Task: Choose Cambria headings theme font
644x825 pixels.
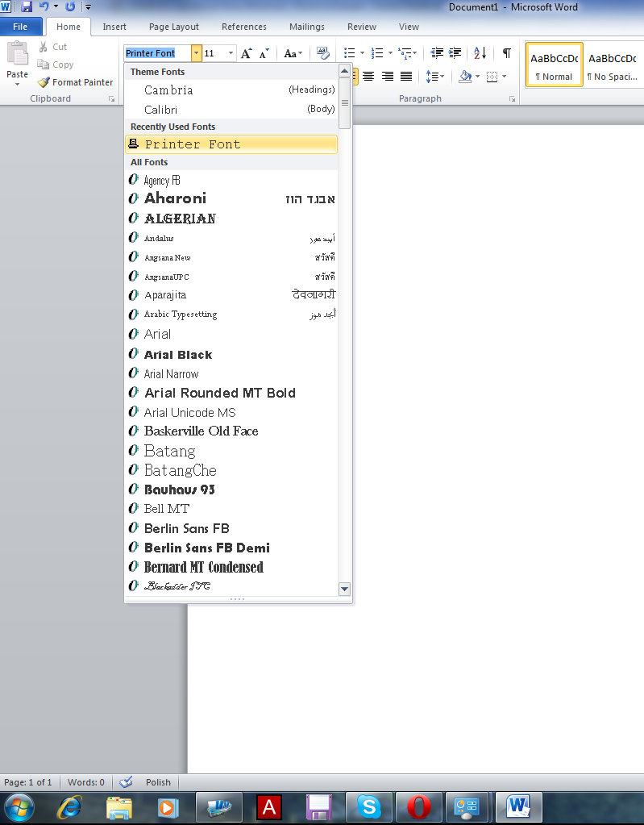Action: tap(231, 90)
